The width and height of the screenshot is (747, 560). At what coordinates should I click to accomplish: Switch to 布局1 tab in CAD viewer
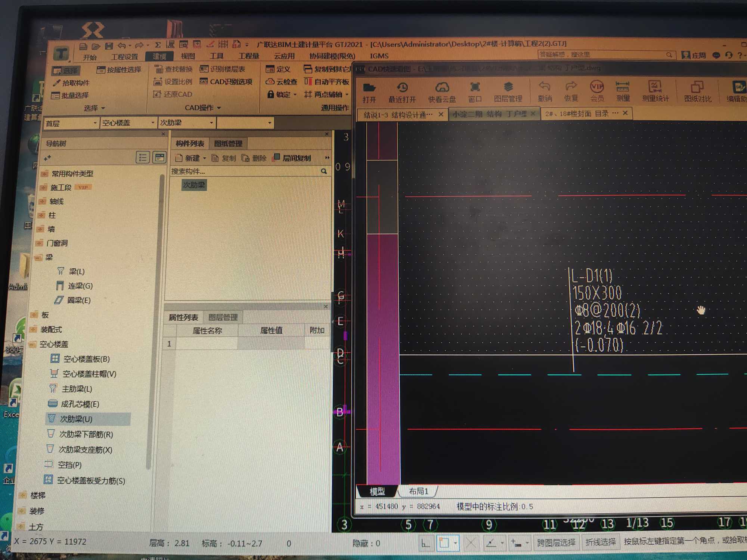[x=418, y=491]
